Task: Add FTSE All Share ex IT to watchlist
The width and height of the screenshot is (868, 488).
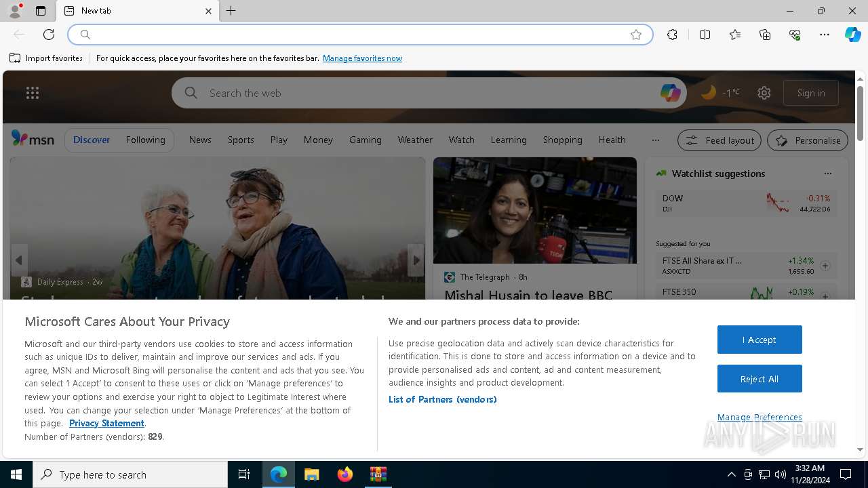Action: click(x=825, y=266)
